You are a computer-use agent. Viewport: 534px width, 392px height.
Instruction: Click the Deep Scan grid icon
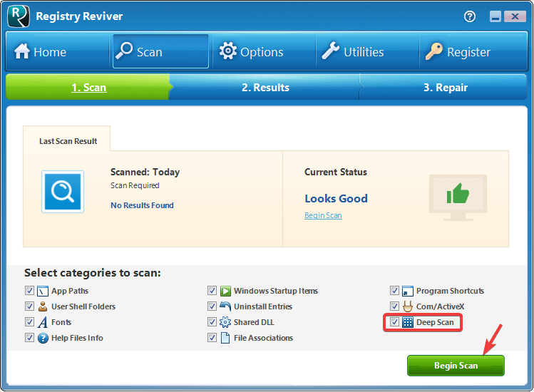pyautogui.click(x=408, y=322)
